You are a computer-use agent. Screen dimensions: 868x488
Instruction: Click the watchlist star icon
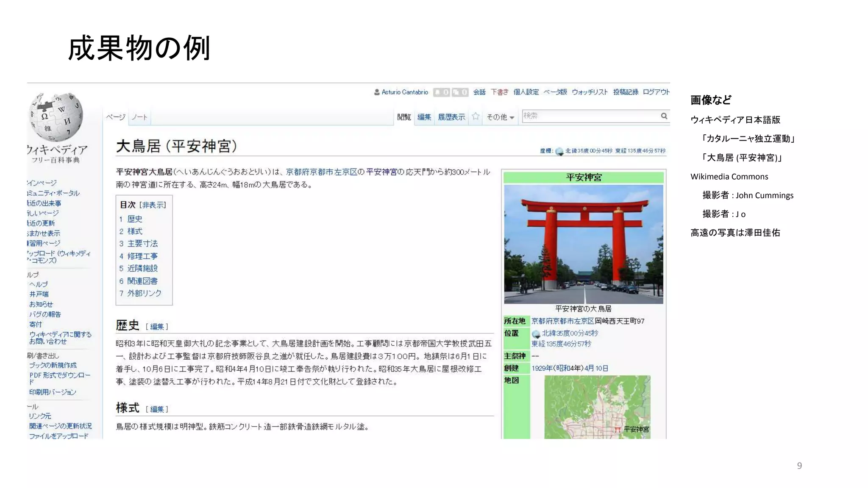point(476,116)
